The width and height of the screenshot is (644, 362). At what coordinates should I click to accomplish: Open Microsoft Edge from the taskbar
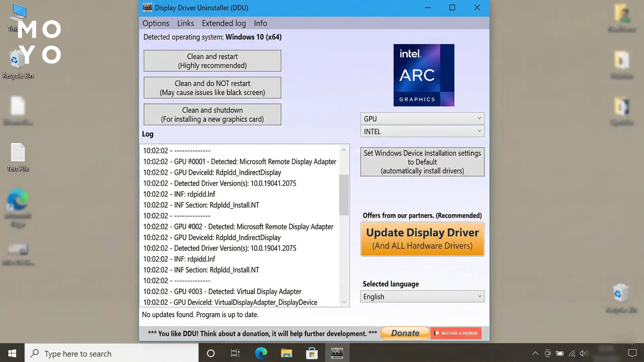(261, 353)
